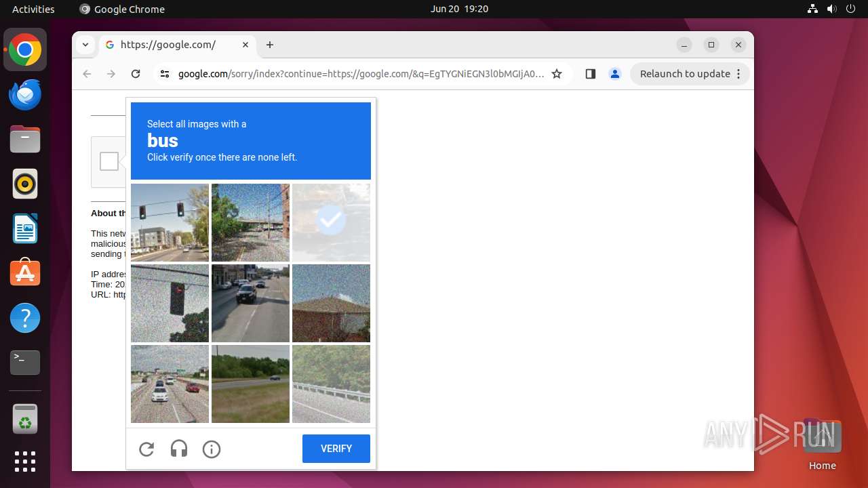Toggle Chrome side panel
Screen dimensions: 868x488
590,74
